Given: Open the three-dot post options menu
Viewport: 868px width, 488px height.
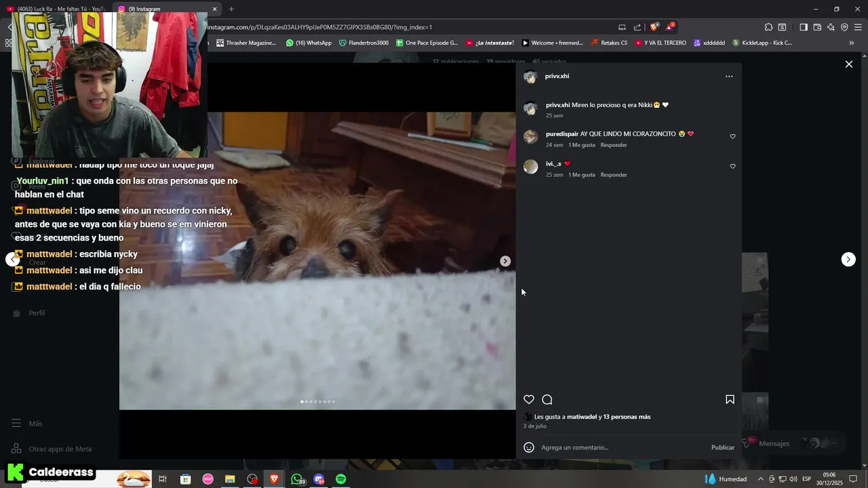Looking at the screenshot, I should (x=729, y=77).
